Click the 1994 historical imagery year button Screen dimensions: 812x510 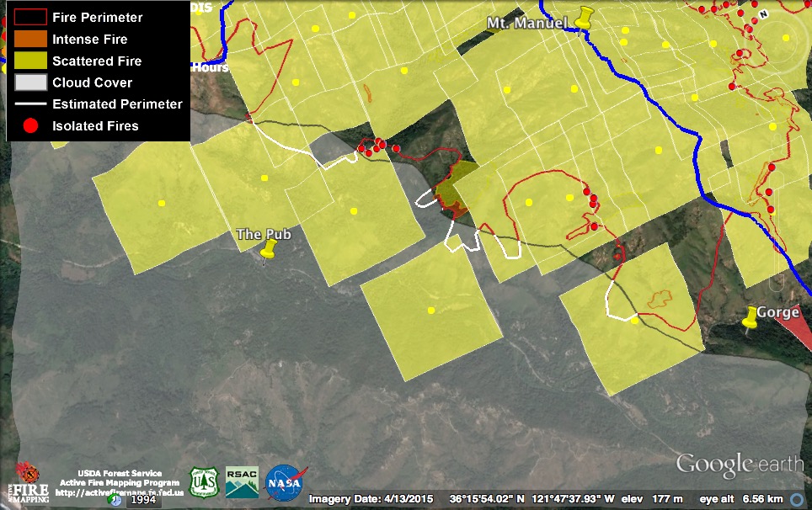(x=143, y=500)
